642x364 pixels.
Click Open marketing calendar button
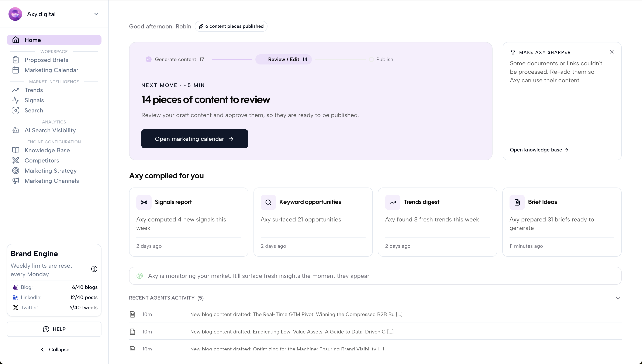[x=195, y=139]
